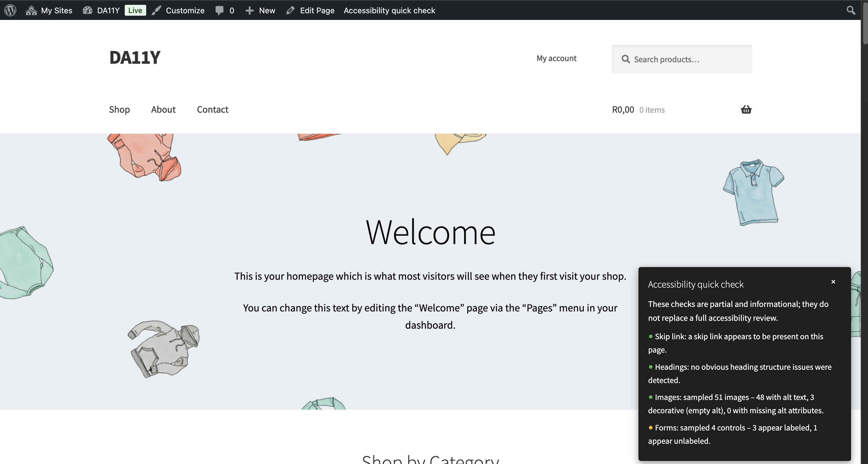
Task: Click the My Sites houses icon
Action: (31, 10)
